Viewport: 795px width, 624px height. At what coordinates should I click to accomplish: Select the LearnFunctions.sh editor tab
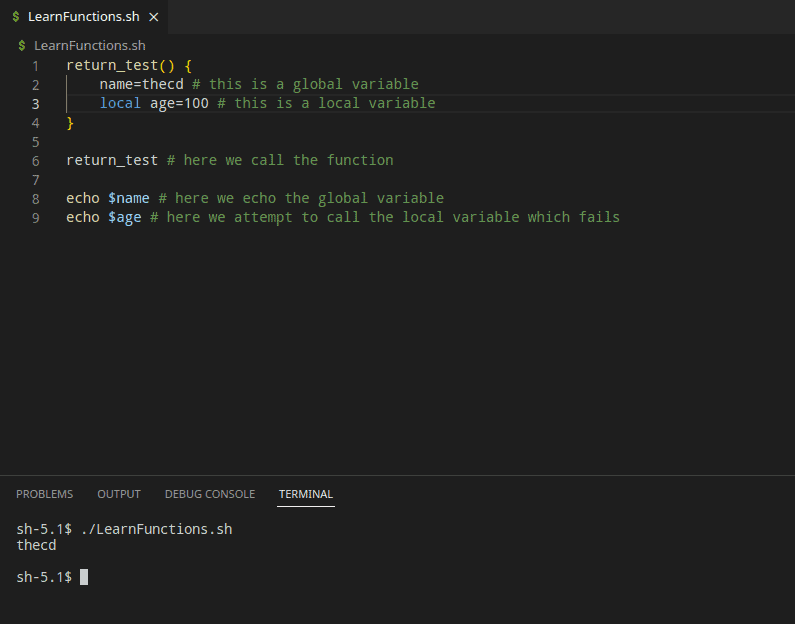pyautogui.click(x=84, y=17)
